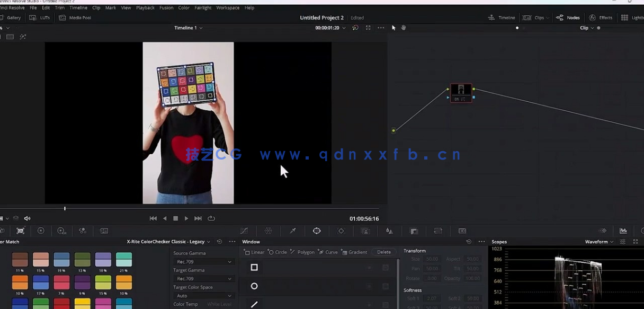
Task: Select the Qualifier eyedropper tool
Action: click(x=293, y=231)
